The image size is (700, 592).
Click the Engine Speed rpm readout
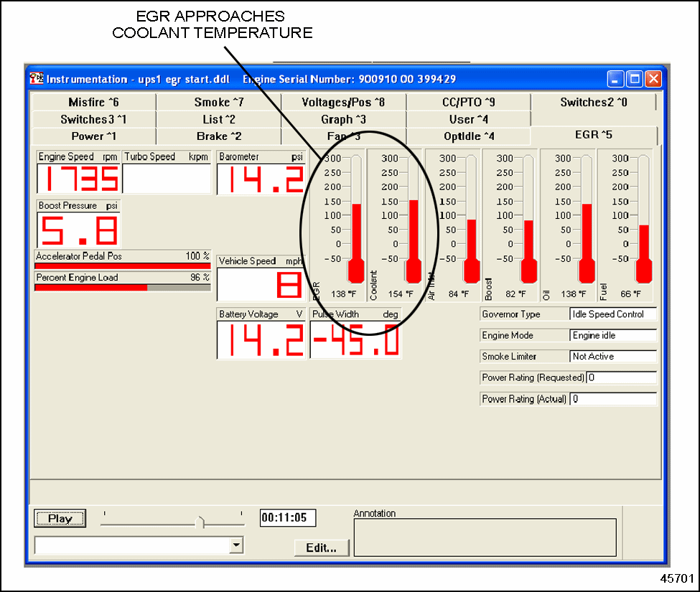click(78, 179)
